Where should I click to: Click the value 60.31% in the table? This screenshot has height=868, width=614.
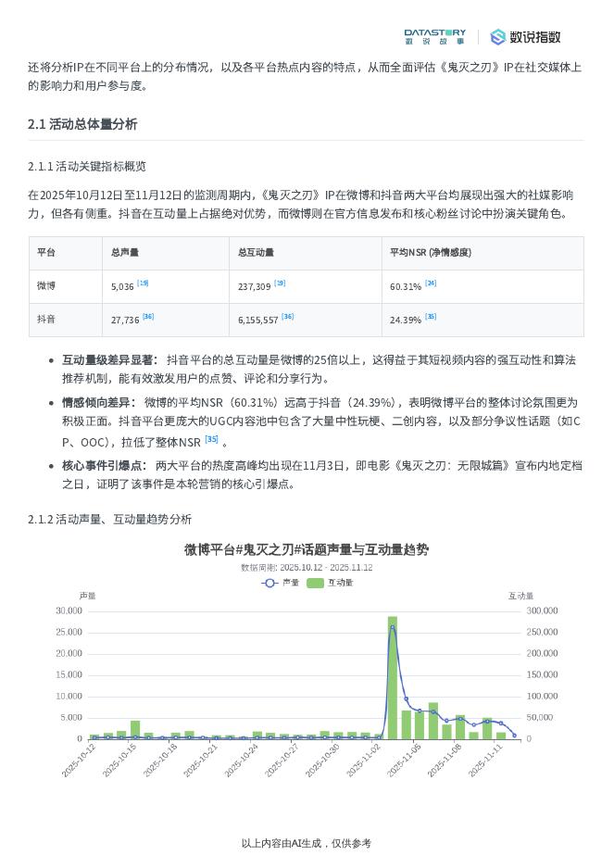click(406, 287)
